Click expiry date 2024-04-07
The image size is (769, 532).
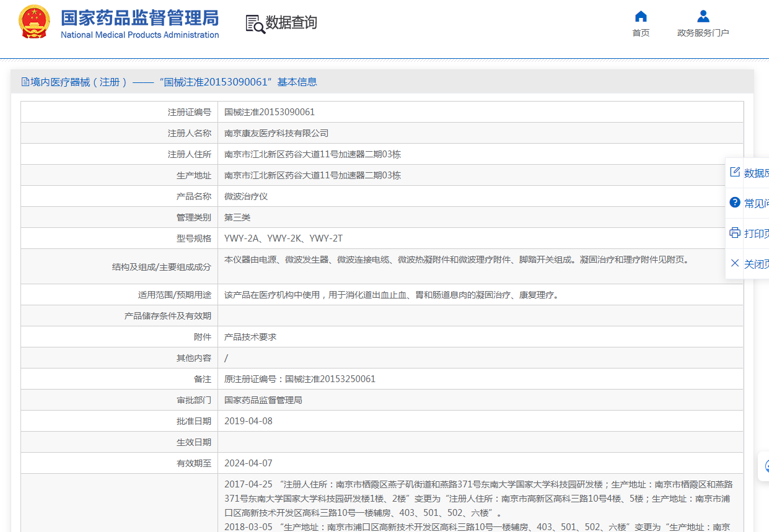pyautogui.click(x=248, y=463)
